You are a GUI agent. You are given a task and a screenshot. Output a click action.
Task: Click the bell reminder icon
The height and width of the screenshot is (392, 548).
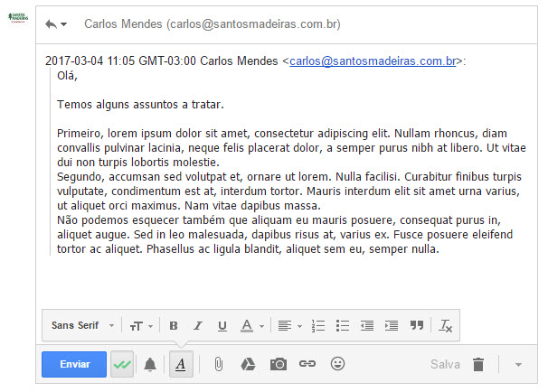pos(150,364)
